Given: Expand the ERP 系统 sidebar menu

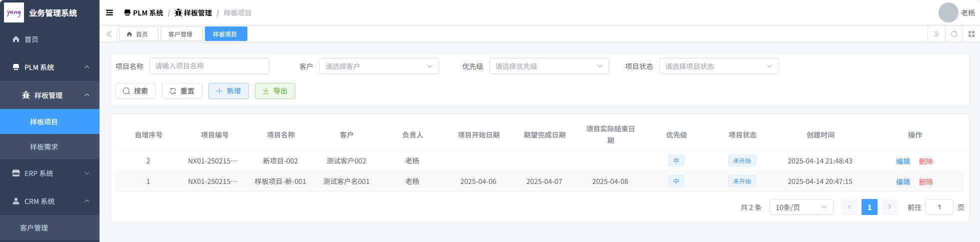Looking at the screenshot, I should click(x=49, y=173).
